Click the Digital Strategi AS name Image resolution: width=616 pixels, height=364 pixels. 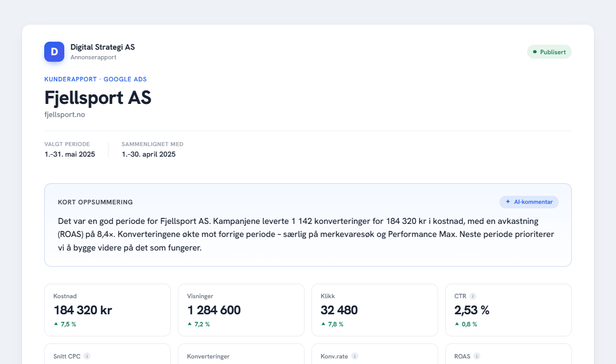coord(102,47)
